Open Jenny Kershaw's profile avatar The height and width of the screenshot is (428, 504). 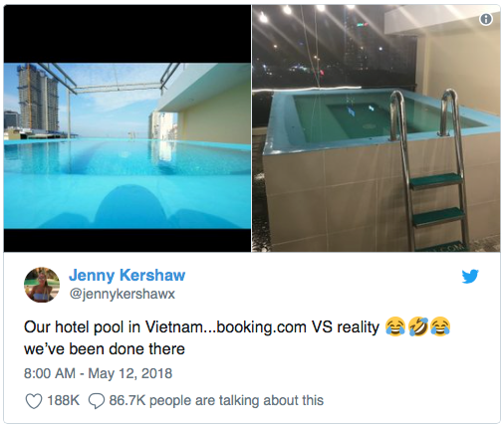coord(42,285)
